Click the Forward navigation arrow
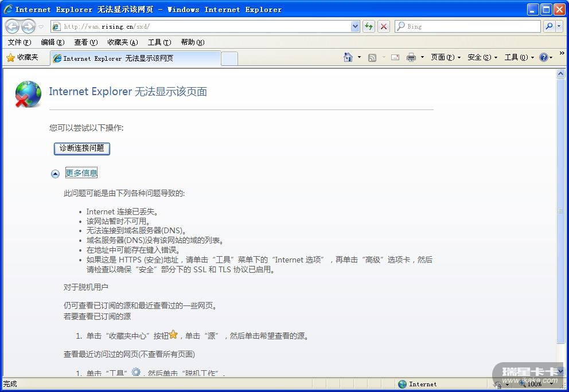Screen dimensions: 569x392 [28, 26]
